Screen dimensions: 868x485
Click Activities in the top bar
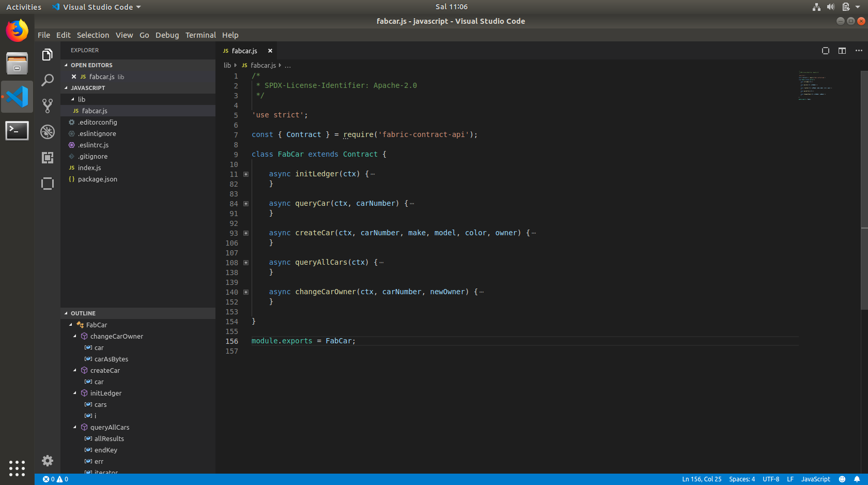click(24, 7)
